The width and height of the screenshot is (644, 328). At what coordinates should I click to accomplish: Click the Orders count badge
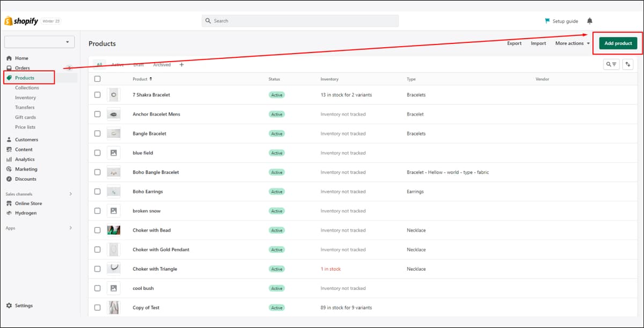pyautogui.click(x=69, y=68)
